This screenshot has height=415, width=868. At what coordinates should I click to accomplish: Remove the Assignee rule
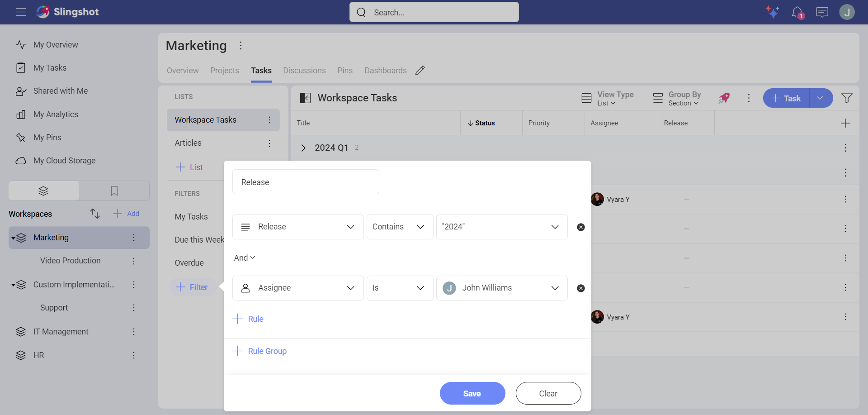[581, 288]
